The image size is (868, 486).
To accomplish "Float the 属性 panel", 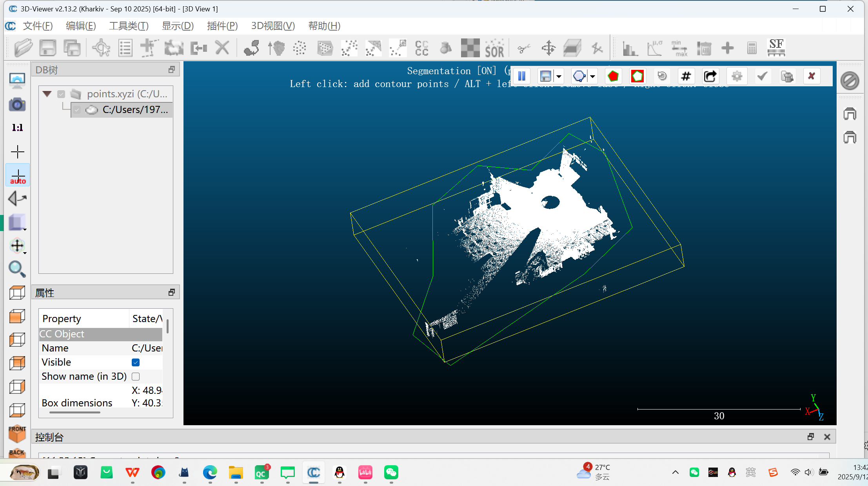I will coord(172,293).
